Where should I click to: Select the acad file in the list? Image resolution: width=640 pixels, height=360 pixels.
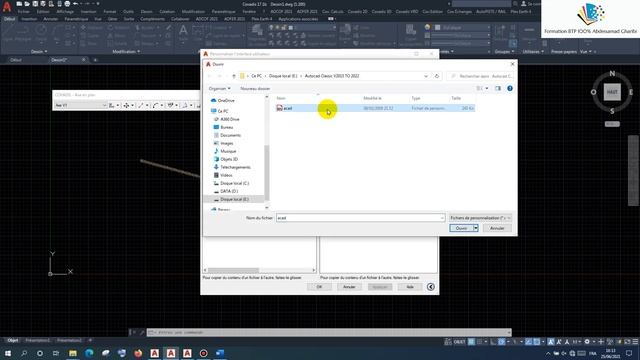[x=375, y=108]
